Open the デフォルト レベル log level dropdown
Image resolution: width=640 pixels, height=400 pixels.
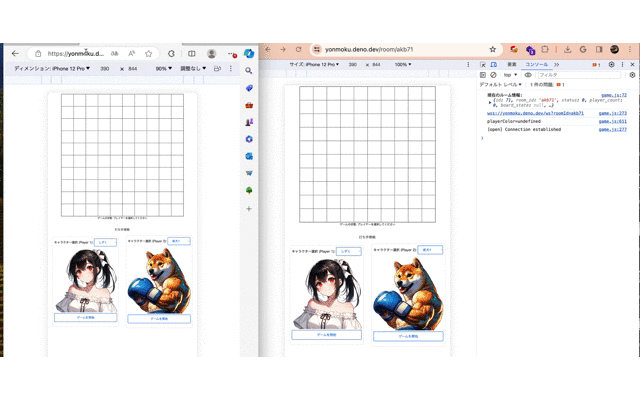click(x=500, y=84)
